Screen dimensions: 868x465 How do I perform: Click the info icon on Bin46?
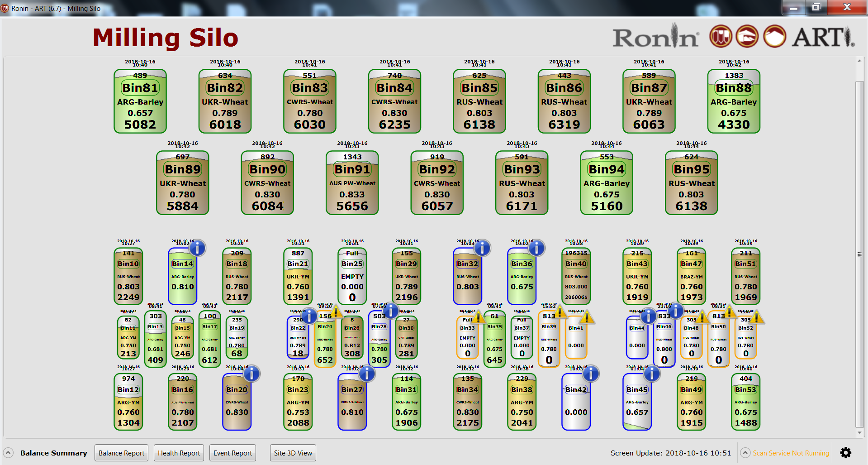coord(675,311)
